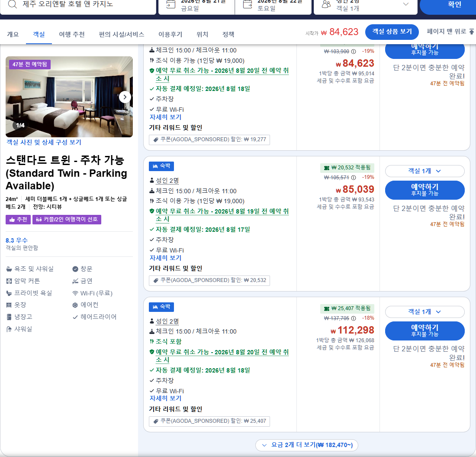
Task: Click the 헤어드라이어 checkmark icon
Action: (x=75, y=317)
